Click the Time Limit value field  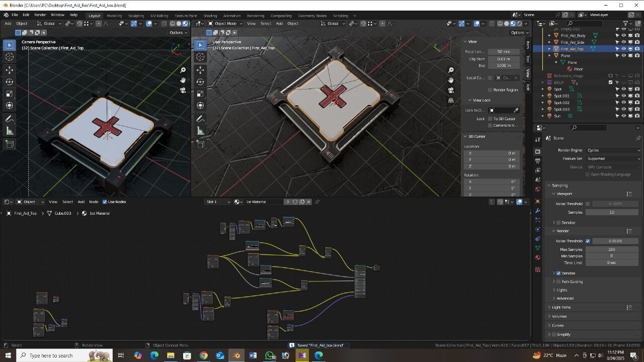612,263
